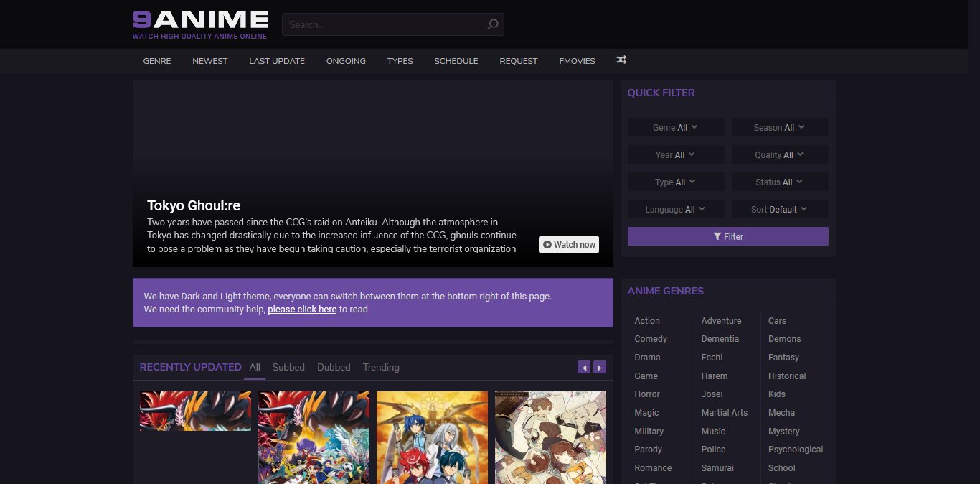
Task: Switch to the Dubbed tab
Action: pyautogui.click(x=334, y=367)
